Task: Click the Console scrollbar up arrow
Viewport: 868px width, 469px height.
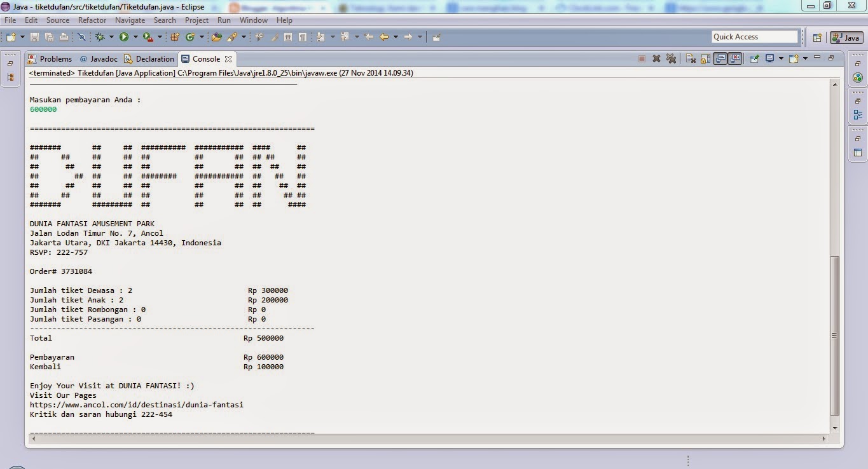Action: tap(835, 85)
